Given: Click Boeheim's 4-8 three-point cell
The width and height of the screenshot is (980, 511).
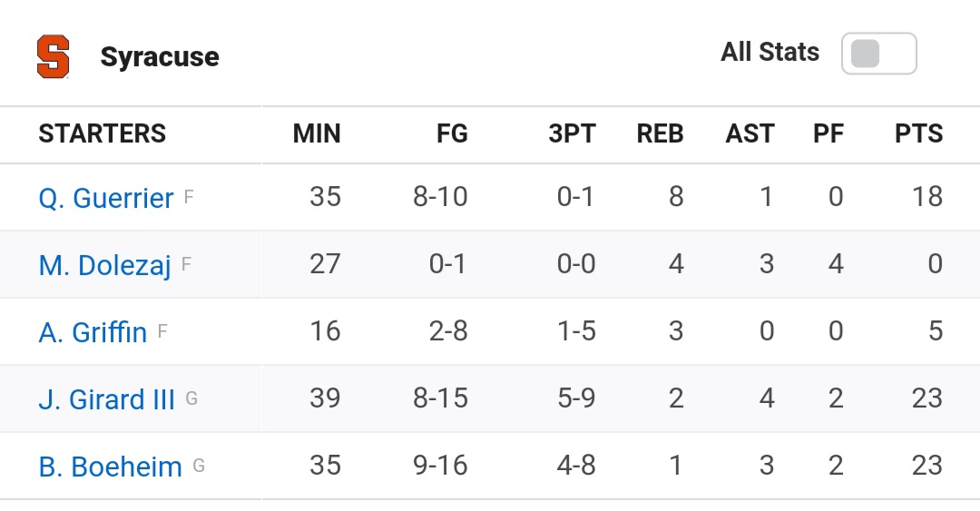Looking at the screenshot, I should [x=576, y=466].
